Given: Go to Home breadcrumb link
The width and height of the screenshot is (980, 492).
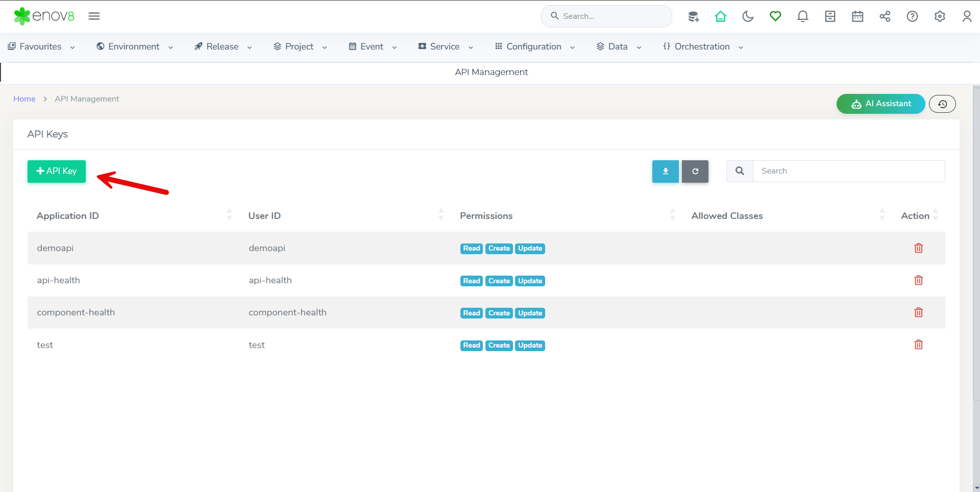Looking at the screenshot, I should click(24, 99).
